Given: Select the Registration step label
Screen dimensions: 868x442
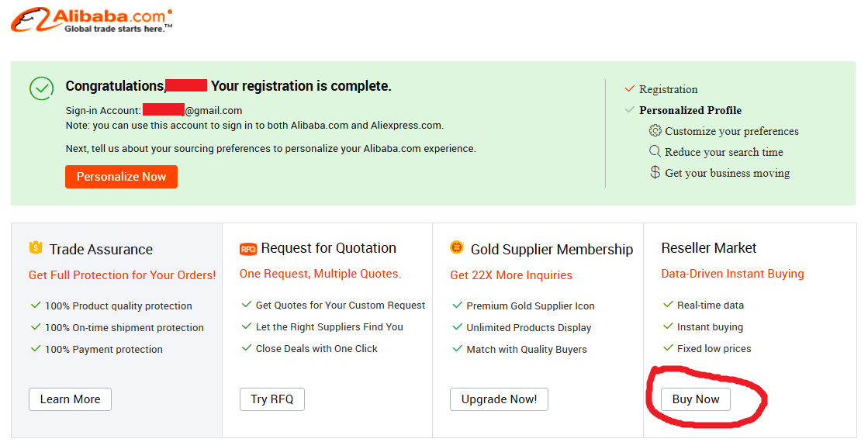Looking at the screenshot, I should click(668, 89).
